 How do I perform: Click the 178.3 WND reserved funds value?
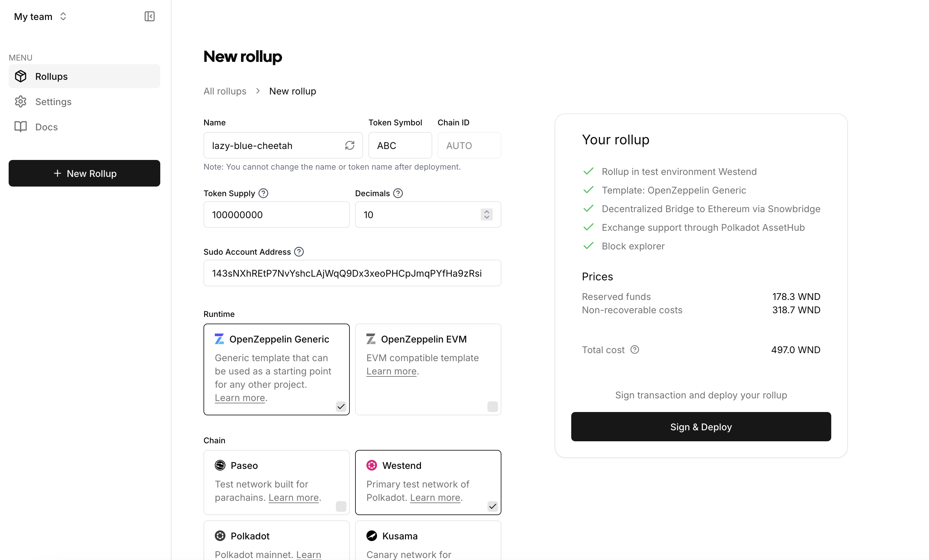pos(796,296)
